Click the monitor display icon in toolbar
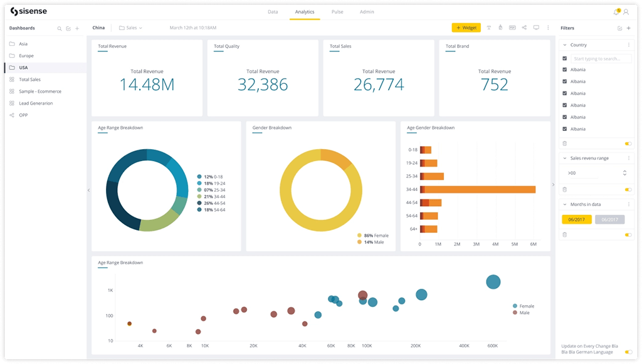The image size is (642, 364). point(536,28)
